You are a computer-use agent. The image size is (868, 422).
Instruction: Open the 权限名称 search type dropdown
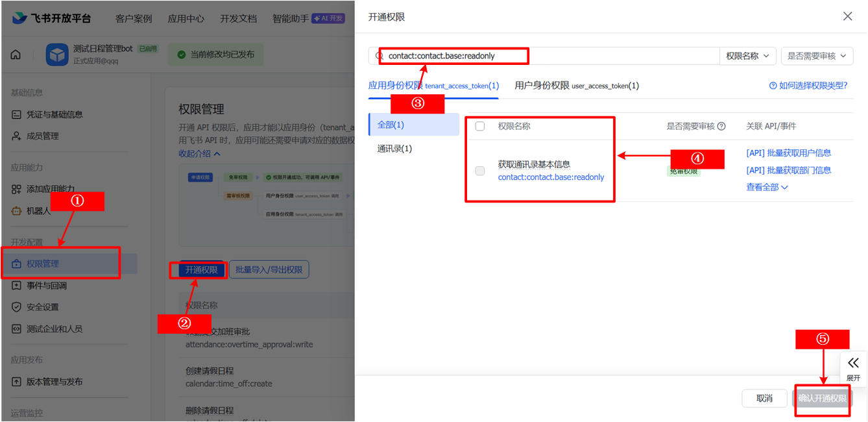[747, 56]
